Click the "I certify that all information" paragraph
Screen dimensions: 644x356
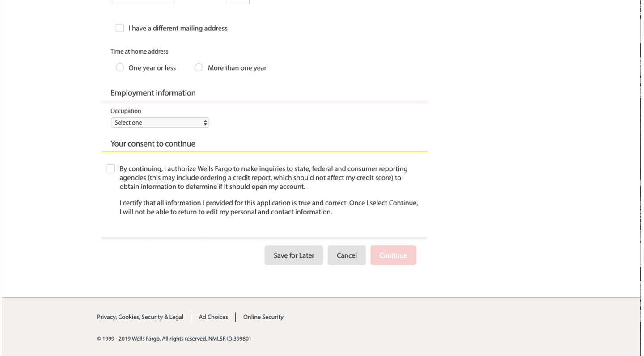click(x=268, y=207)
